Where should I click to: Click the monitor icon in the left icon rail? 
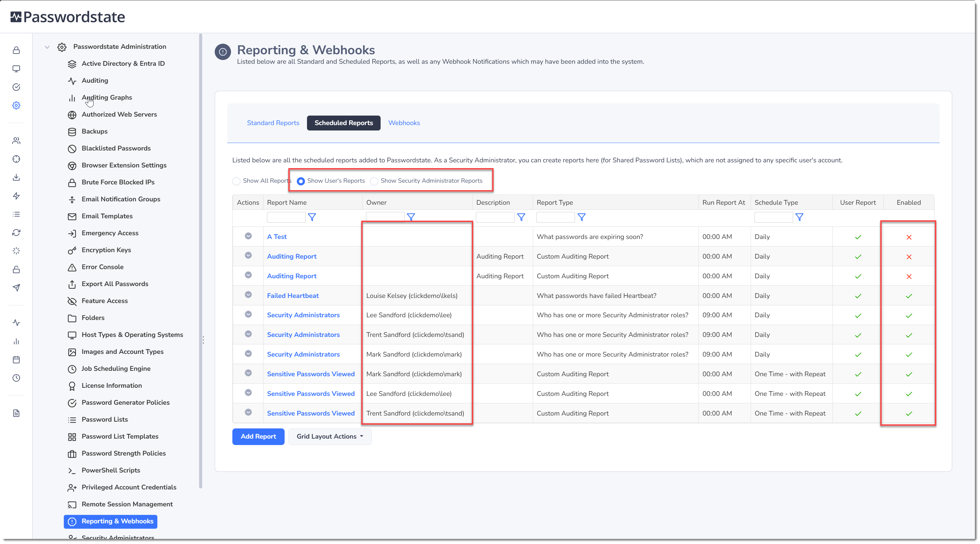click(x=16, y=69)
